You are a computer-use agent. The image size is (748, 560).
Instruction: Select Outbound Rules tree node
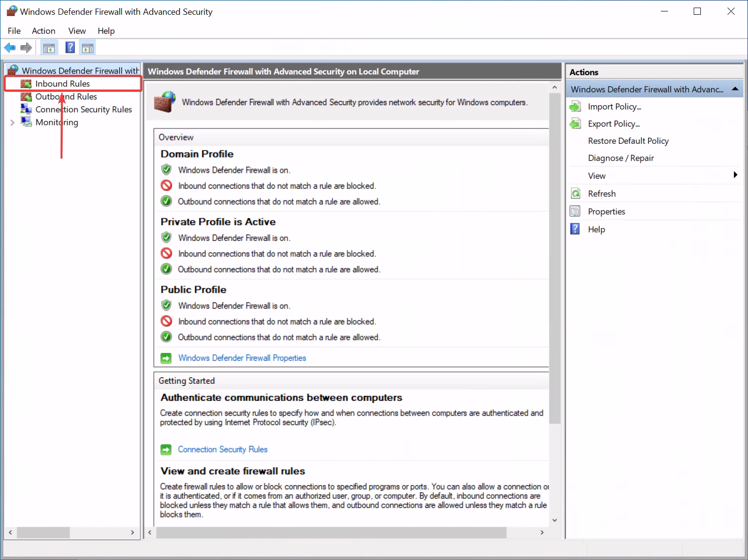pos(66,97)
